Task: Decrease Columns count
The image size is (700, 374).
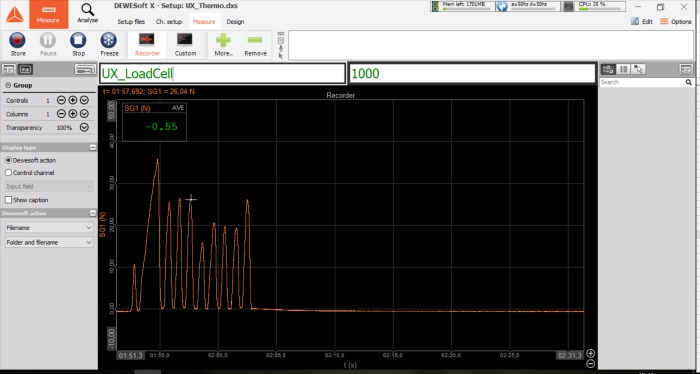Action: 61,114
